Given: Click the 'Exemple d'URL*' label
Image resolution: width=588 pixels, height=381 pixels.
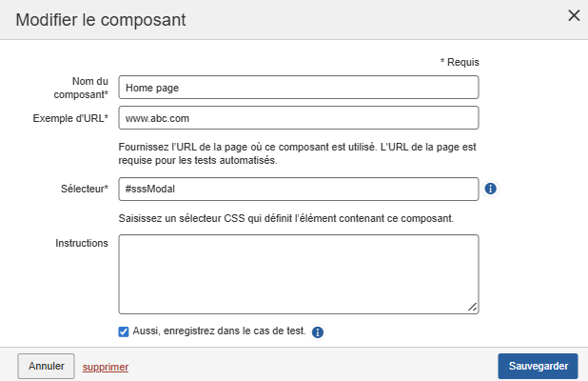Looking at the screenshot, I should (71, 117).
